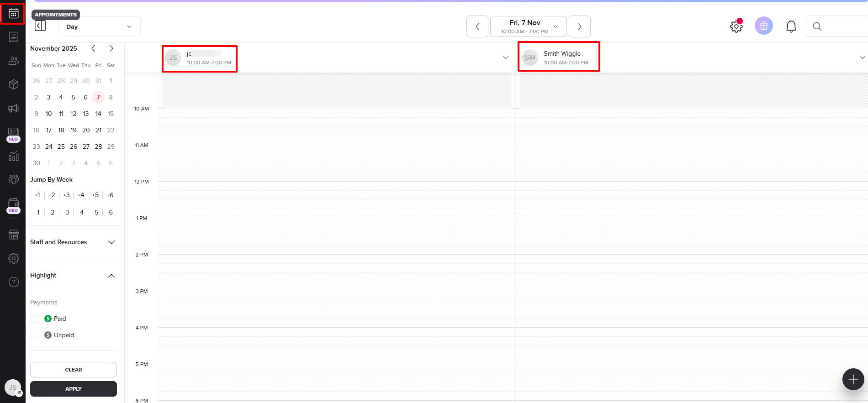The height and width of the screenshot is (403, 868).
Task: Click the APPLY button
Action: [74, 389]
